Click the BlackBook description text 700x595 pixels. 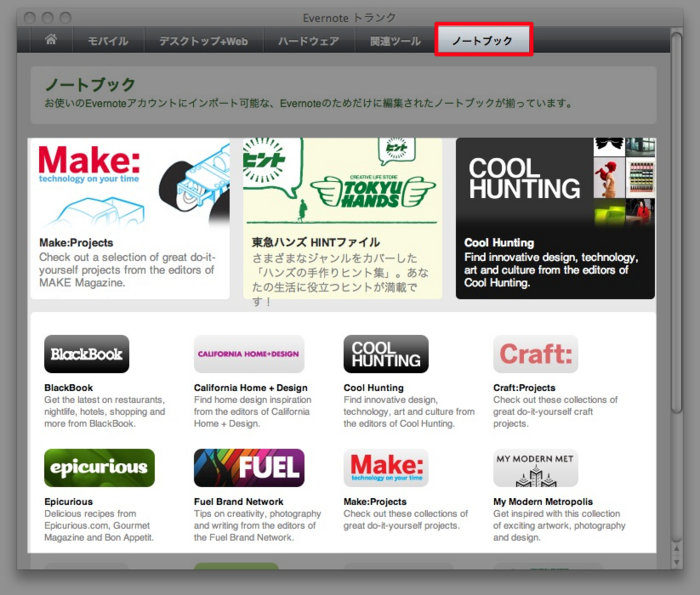[x=105, y=412]
